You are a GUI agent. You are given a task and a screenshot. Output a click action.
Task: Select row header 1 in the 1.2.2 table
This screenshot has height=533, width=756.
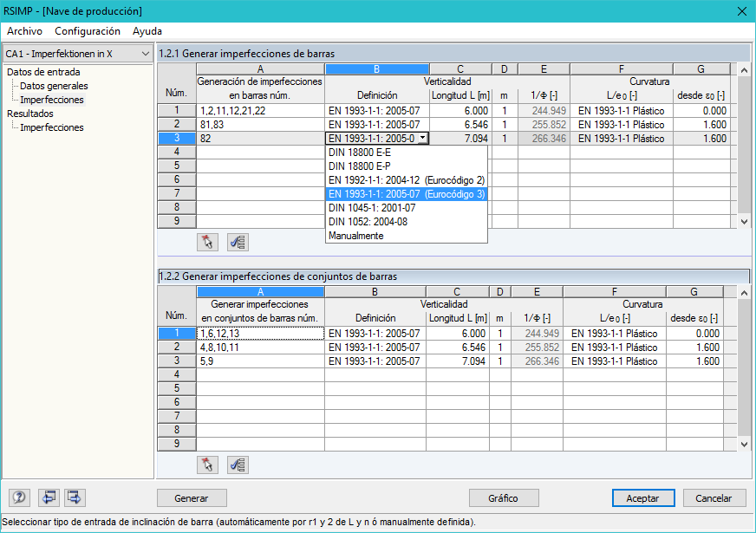pyautogui.click(x=177, y=333)
